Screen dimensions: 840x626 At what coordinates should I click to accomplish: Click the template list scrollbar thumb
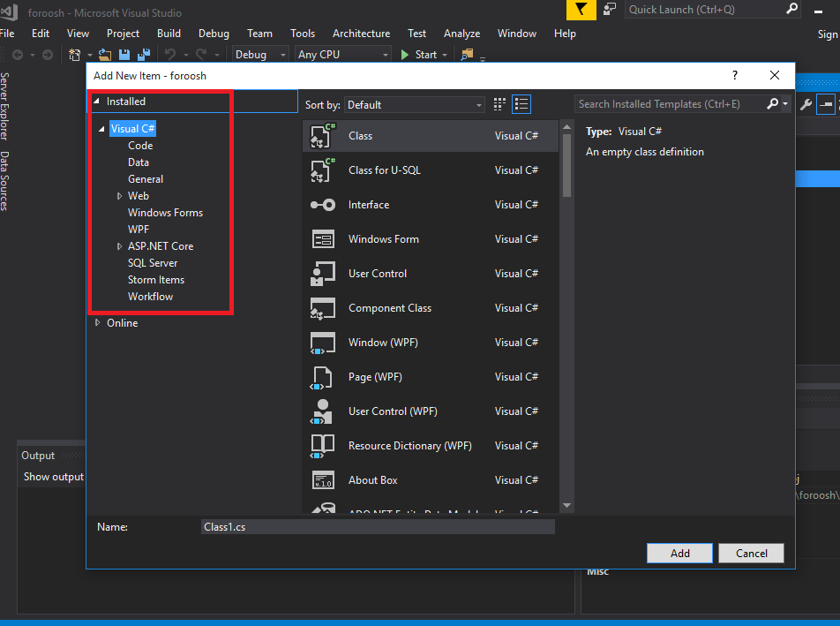click(x=566, y=166)
